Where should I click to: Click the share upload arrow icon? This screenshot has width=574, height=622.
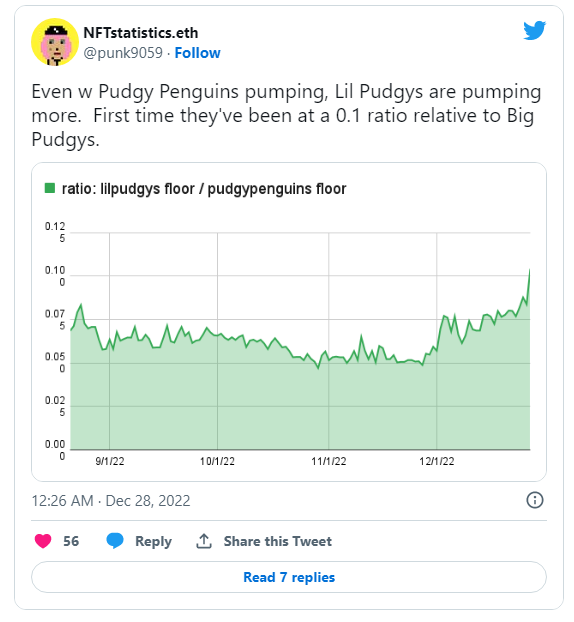tap(204, 541)
